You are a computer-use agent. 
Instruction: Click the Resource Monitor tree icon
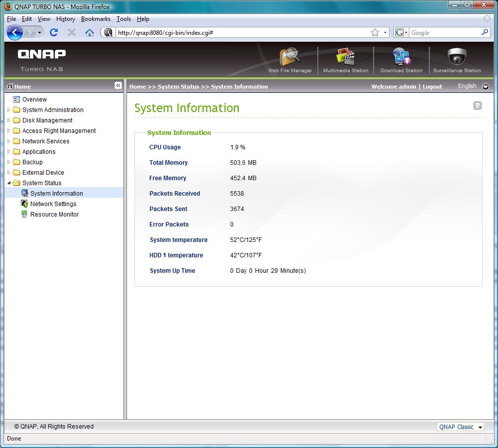pos(24,214)
